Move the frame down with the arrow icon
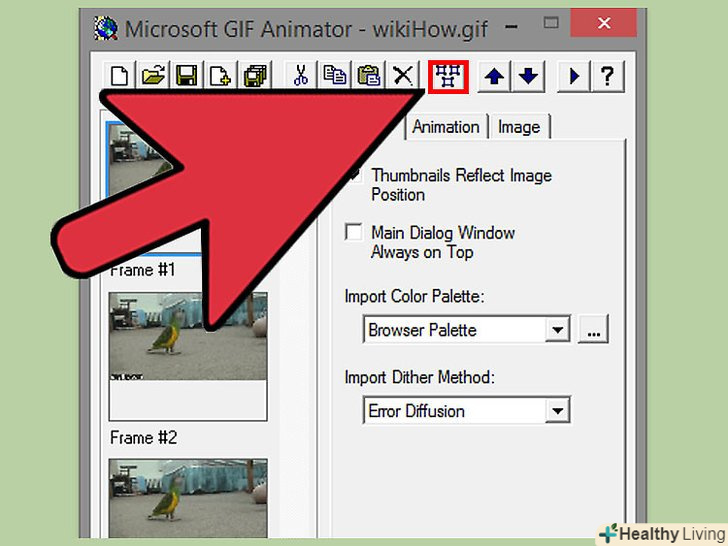Image resolution: width=728 pixels, height=546 pixels. (x=528, y=76)
